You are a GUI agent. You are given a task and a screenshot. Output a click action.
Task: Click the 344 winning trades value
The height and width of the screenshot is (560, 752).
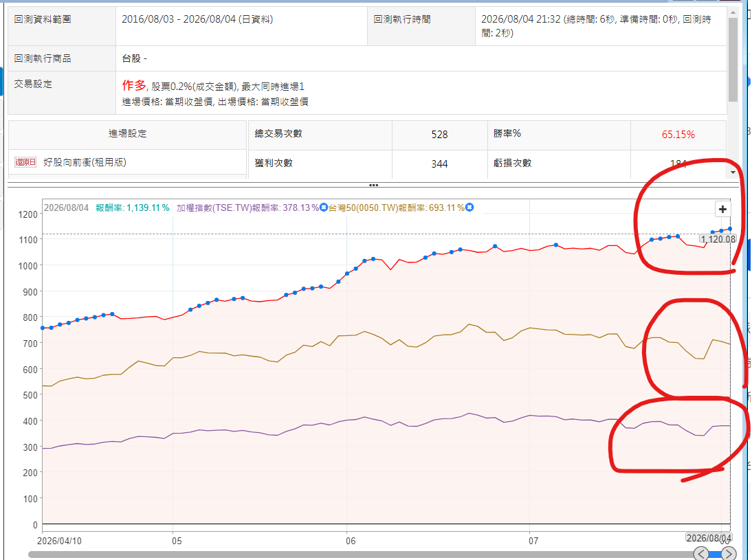point(439,164)
